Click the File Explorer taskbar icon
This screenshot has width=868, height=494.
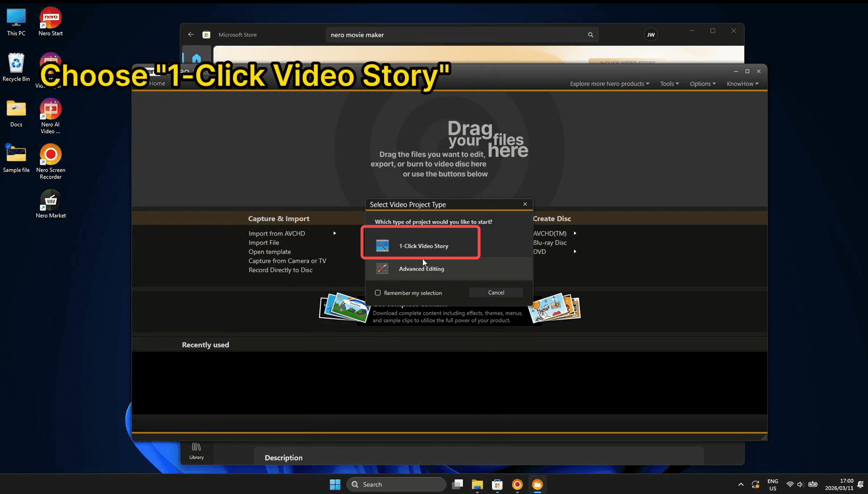click(477, 484)
